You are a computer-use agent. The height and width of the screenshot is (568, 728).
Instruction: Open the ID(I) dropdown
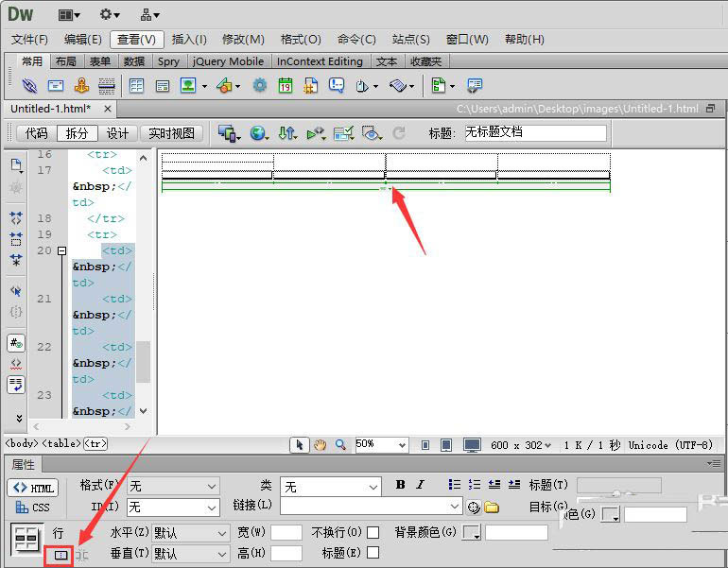tap(173, 508)
